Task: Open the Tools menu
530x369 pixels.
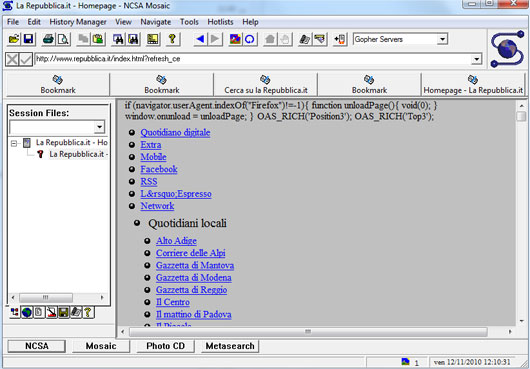Action: click(x=189, y=22)
